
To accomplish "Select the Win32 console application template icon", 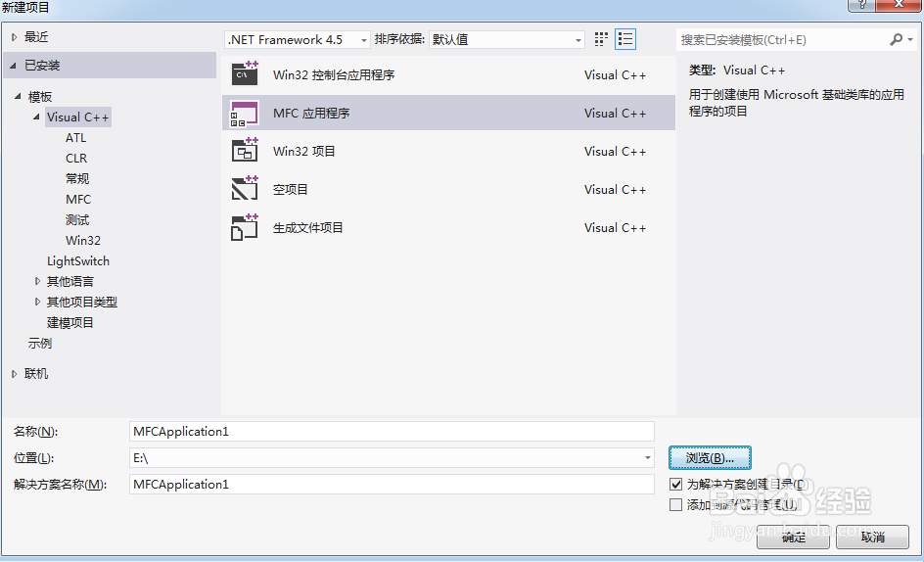I will (245, 74).
